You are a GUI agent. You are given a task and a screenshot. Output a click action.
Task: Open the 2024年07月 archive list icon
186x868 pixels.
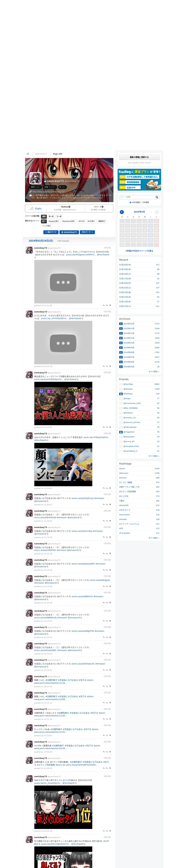coord(121,357)
